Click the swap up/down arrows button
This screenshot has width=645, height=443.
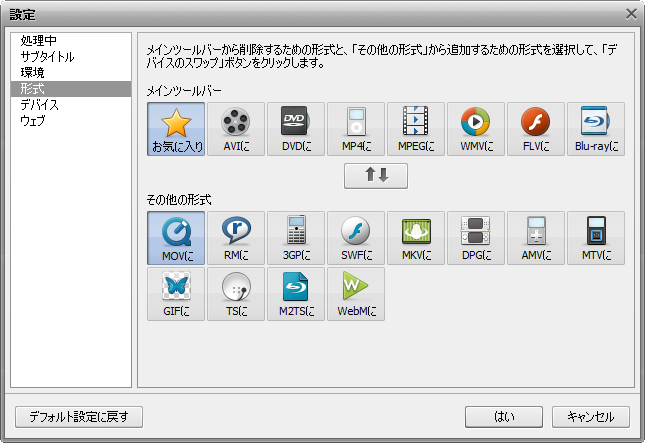click(376, 176)
